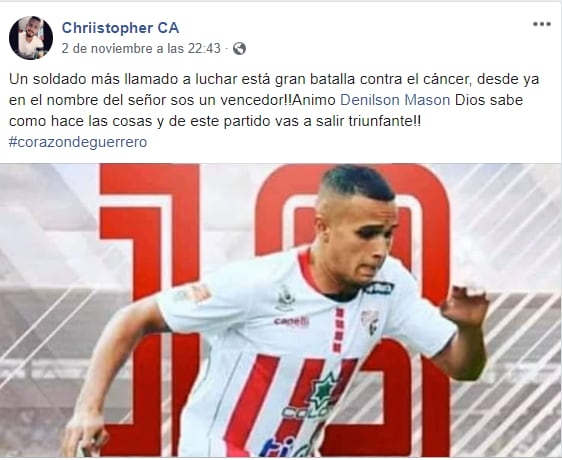Click the collar logo on the jersey
The image size is (562, 460).
tap(379, 288)
